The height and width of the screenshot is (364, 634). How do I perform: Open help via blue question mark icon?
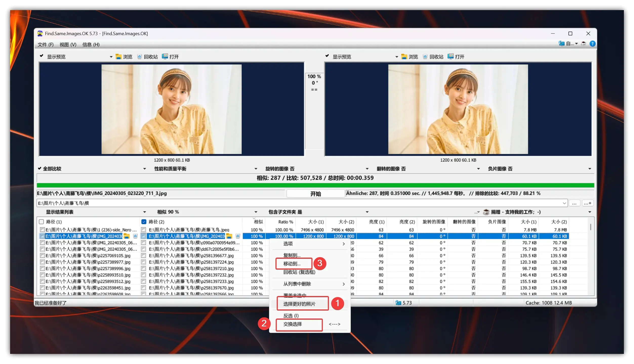(592, 43)
